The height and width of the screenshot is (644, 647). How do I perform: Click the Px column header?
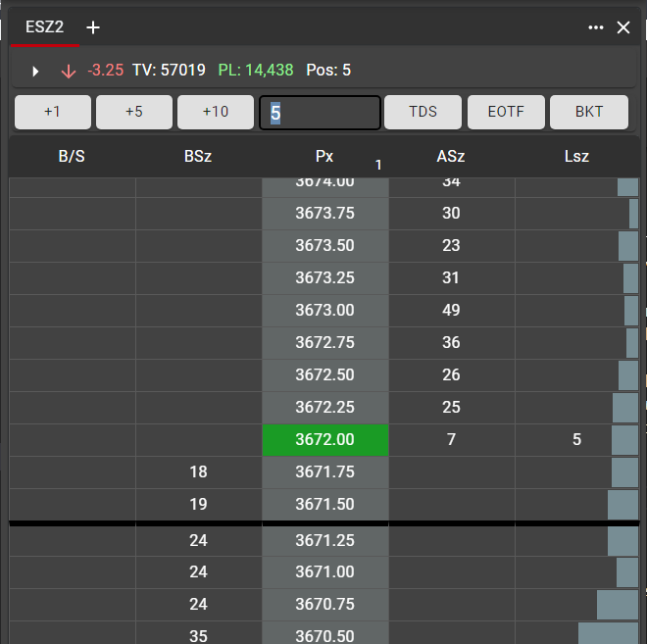[x=324, y=157]
